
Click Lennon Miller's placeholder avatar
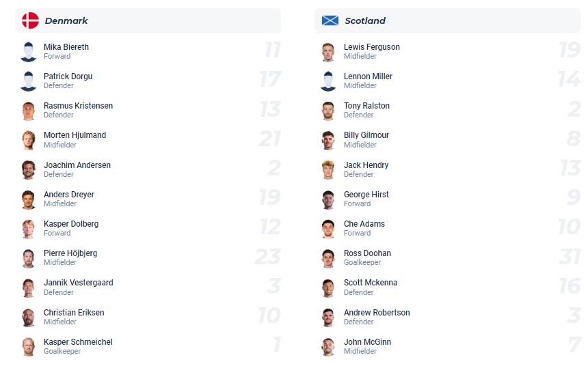pyautogui.click(x=328, y=81)
